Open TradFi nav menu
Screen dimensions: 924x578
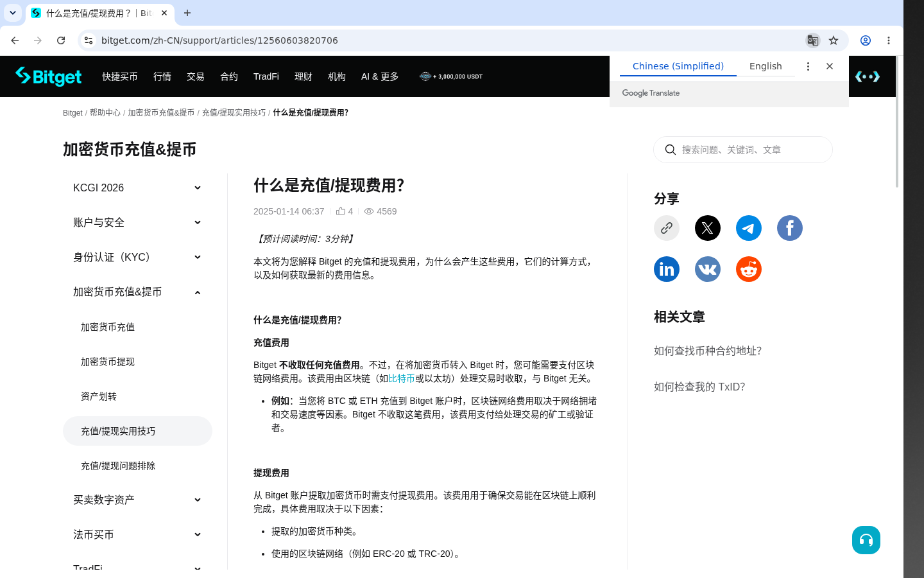(266, 76)
